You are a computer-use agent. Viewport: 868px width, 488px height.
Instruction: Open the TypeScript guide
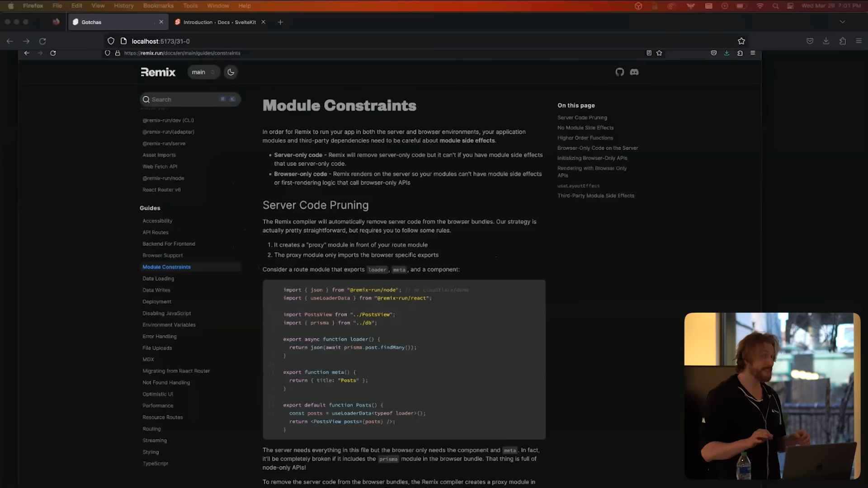156,464
